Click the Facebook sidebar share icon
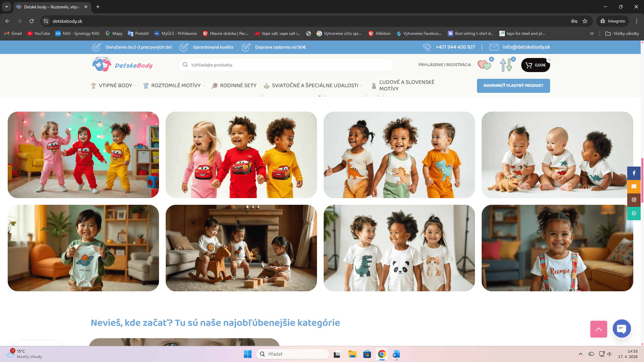The width and height of the screenshot is (644, 362). (x=634, y=173)
